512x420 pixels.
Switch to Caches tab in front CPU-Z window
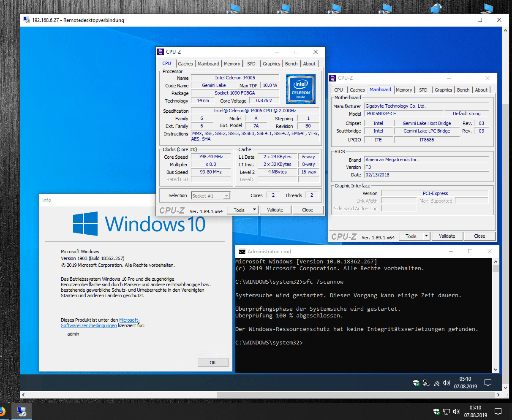coord(185,64)
